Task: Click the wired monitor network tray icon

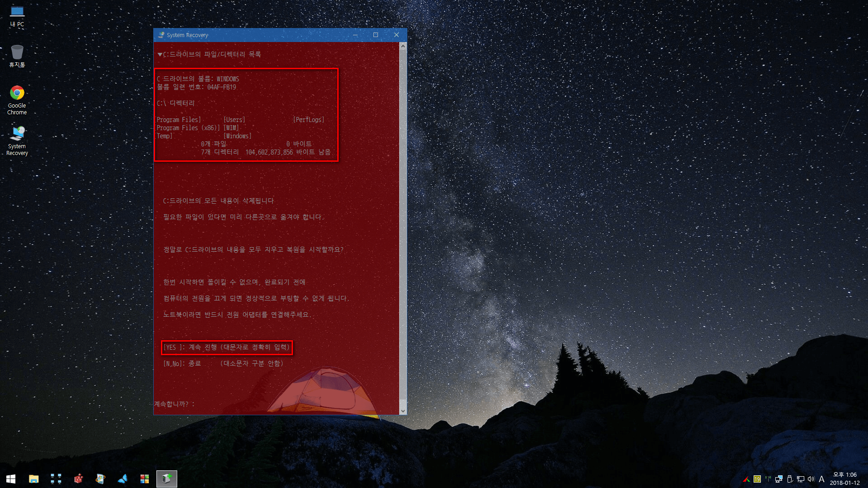Action: [801, 479]
